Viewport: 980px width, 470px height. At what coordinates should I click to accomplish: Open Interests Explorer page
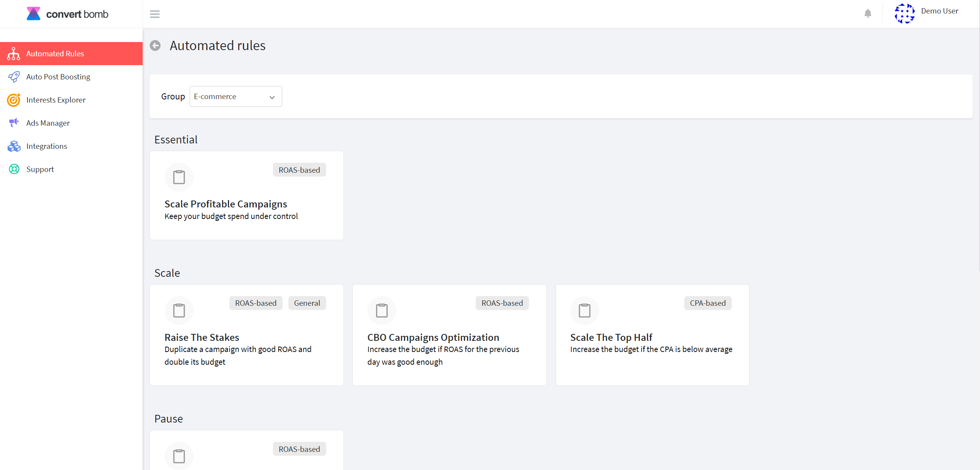71,100
